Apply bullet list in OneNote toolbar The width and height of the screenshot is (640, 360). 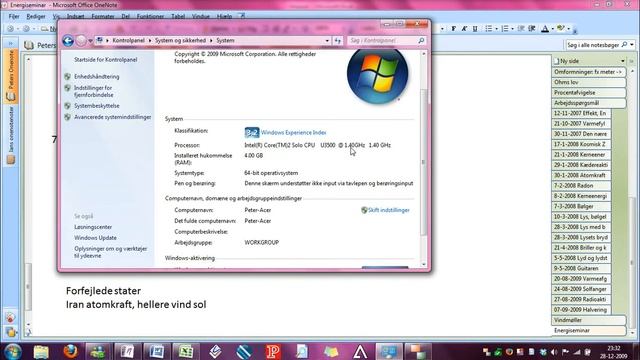(x=489, y=29)
